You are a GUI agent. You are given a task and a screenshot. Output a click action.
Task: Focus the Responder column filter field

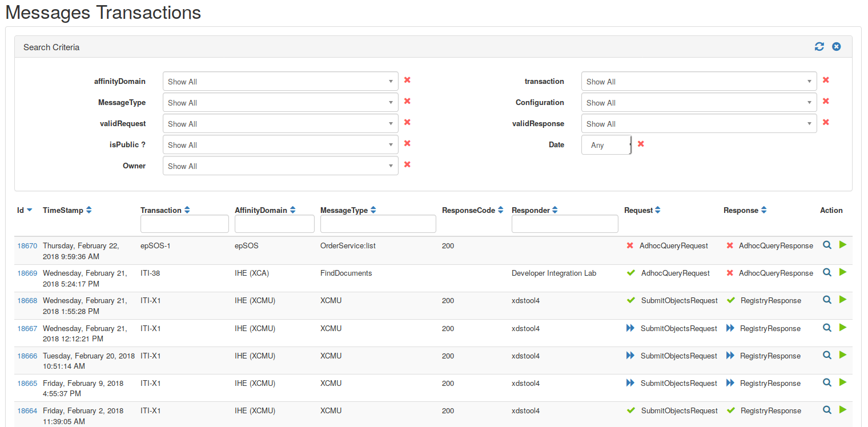[565, 224]
